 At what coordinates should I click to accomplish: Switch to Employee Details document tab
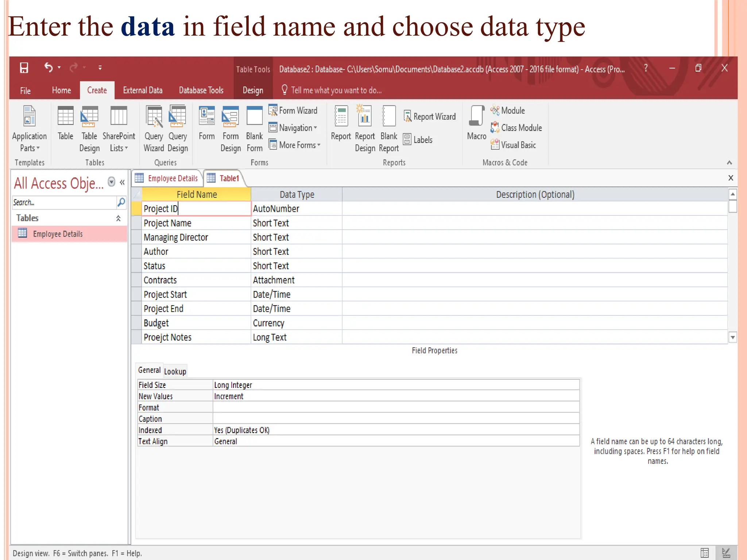tap(167, 178)
